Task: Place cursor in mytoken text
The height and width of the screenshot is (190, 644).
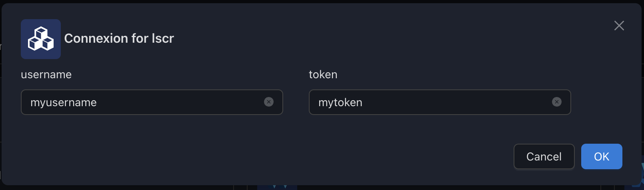Action: point(340,103)
